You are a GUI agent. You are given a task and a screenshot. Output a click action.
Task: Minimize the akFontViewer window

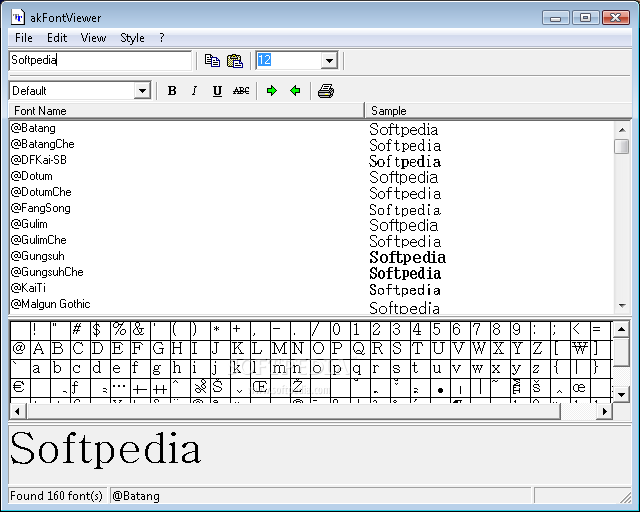coord(555,18)
